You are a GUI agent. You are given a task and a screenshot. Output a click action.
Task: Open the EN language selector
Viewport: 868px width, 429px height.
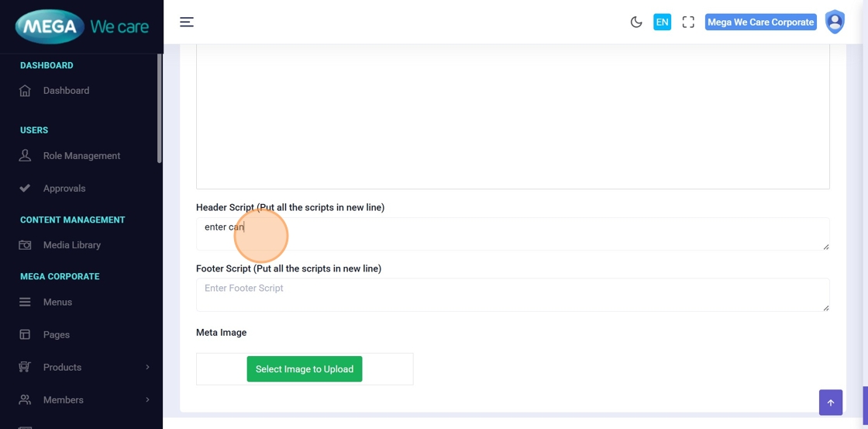[x=662, y=22]
